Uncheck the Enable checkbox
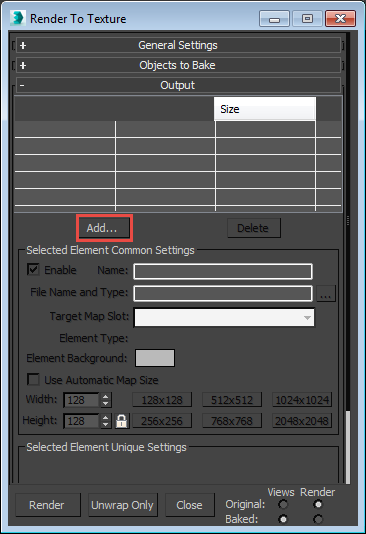 tap(33, 270)
